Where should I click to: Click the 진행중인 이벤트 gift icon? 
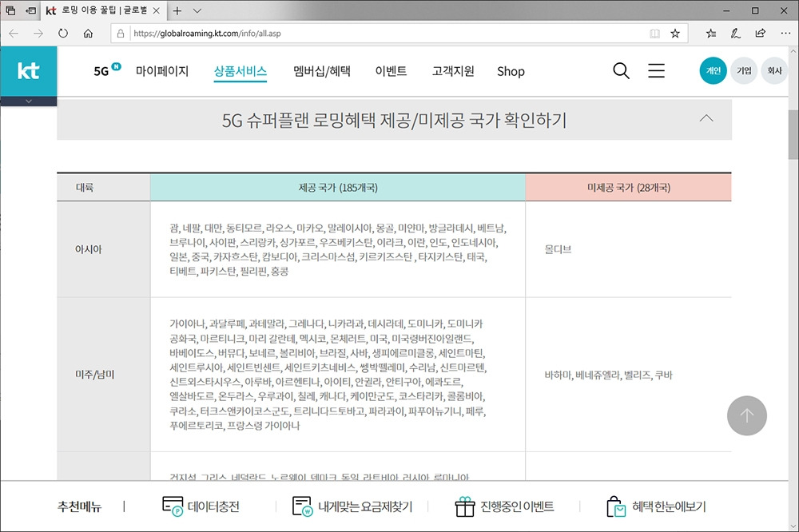465,506
